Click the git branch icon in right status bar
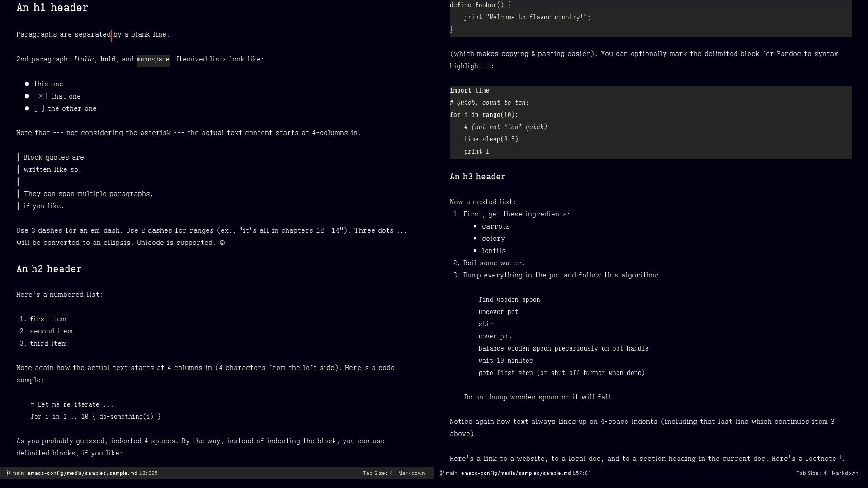Viewport: 868px width, 488px height. (441, 473)
